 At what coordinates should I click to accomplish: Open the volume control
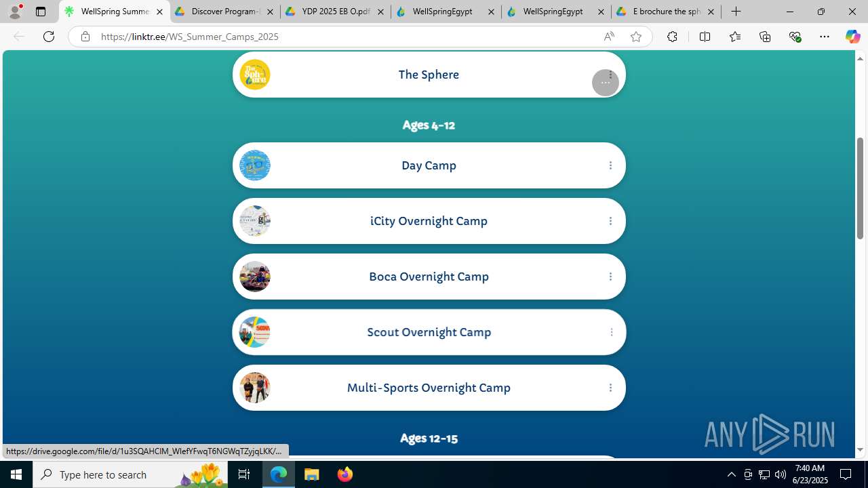click(x=781, y=474)
